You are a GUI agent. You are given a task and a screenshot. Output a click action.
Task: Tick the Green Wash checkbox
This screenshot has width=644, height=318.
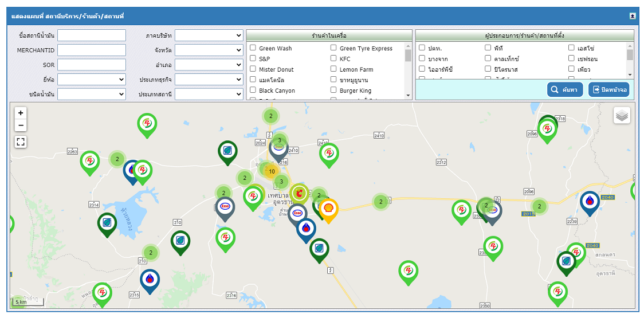click(x=253, y=48)
